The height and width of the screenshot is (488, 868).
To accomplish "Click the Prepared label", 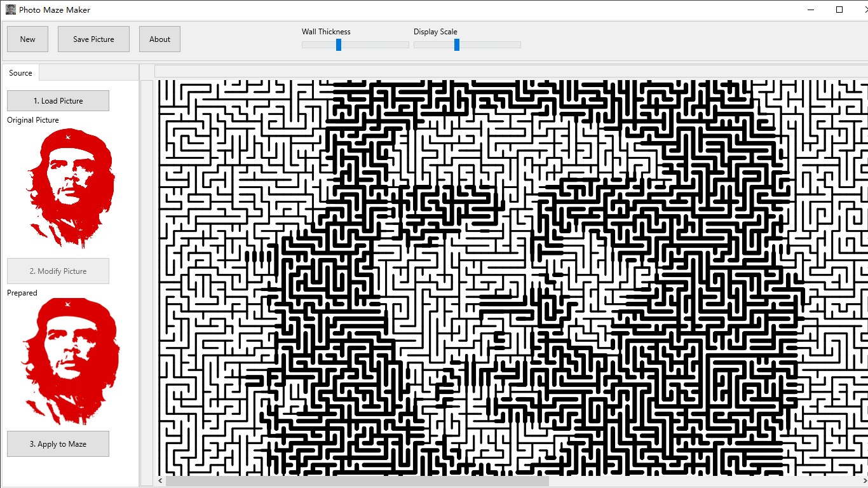I will (22, 292).
